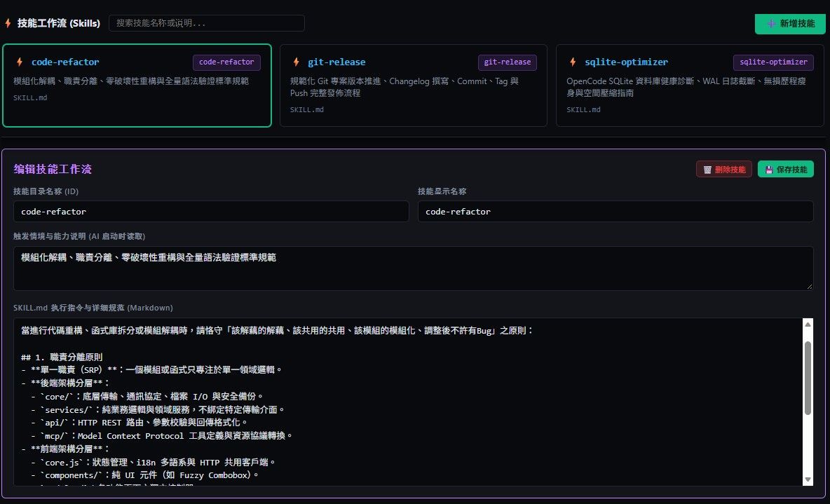This screenshot has height=504, width=830.
Task: Open the git-release card by its blue title
Action: point(336,62)
